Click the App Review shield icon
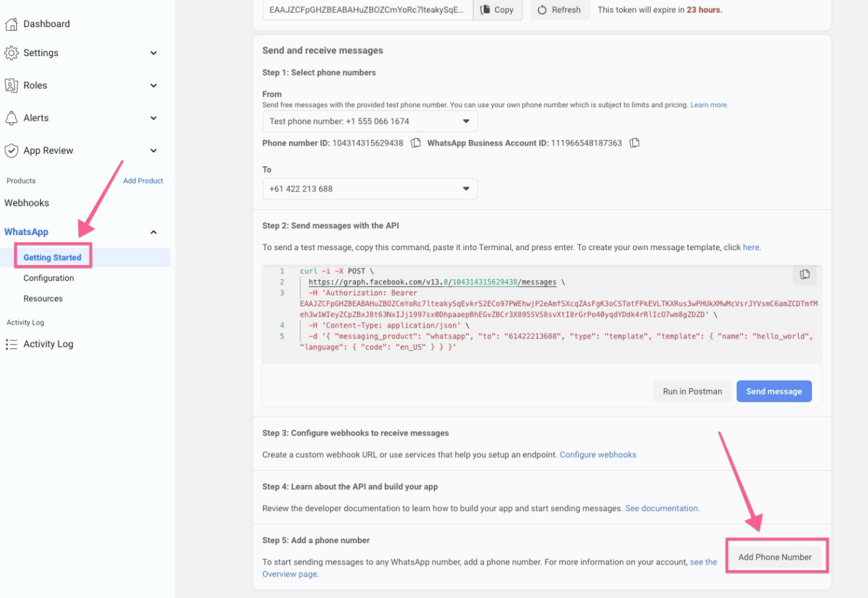 point(11,151)
